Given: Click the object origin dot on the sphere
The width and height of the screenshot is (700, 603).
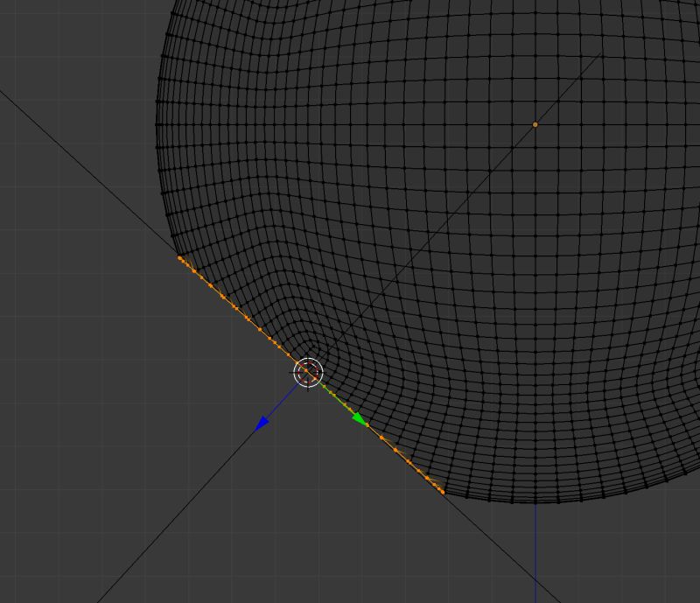Looking at the screenshot, I should click(535, 125).
